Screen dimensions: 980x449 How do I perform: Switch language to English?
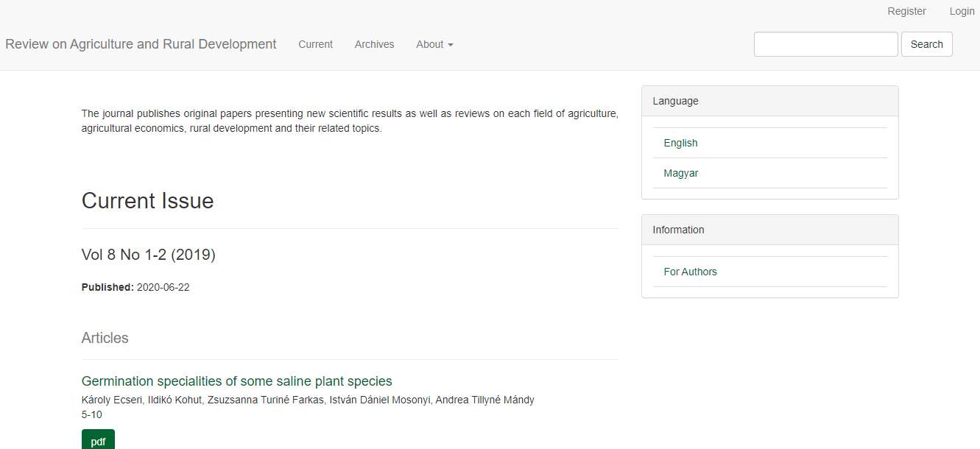pos(680,143)
